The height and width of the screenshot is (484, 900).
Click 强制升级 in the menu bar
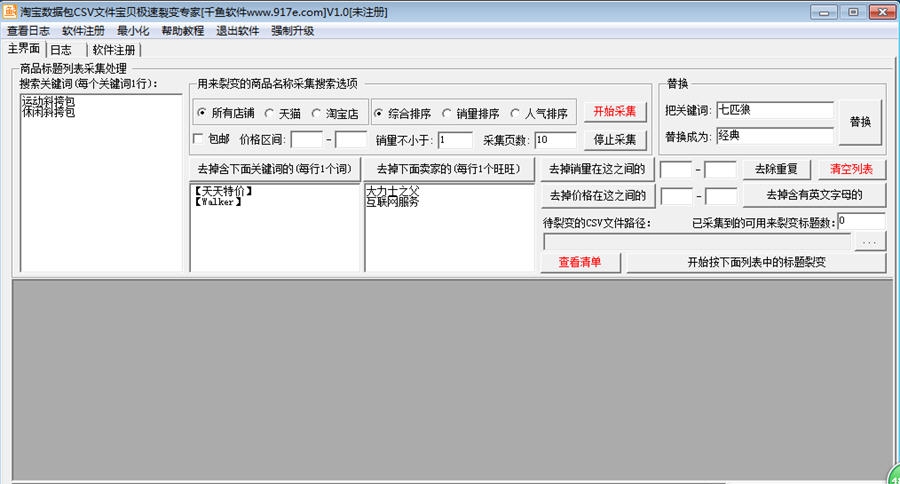click(x=293, y=31)
